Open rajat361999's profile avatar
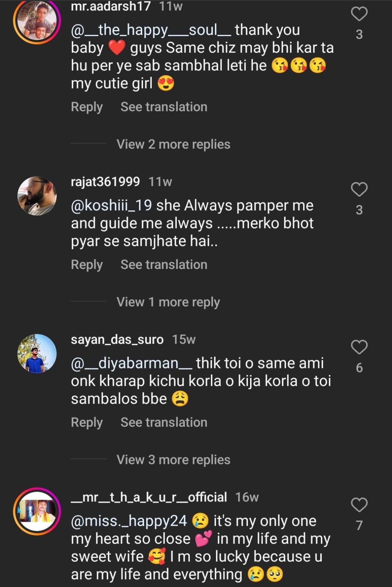Image resolution: width=392 pixels, height=587 pixels. (x=37, y=196)
